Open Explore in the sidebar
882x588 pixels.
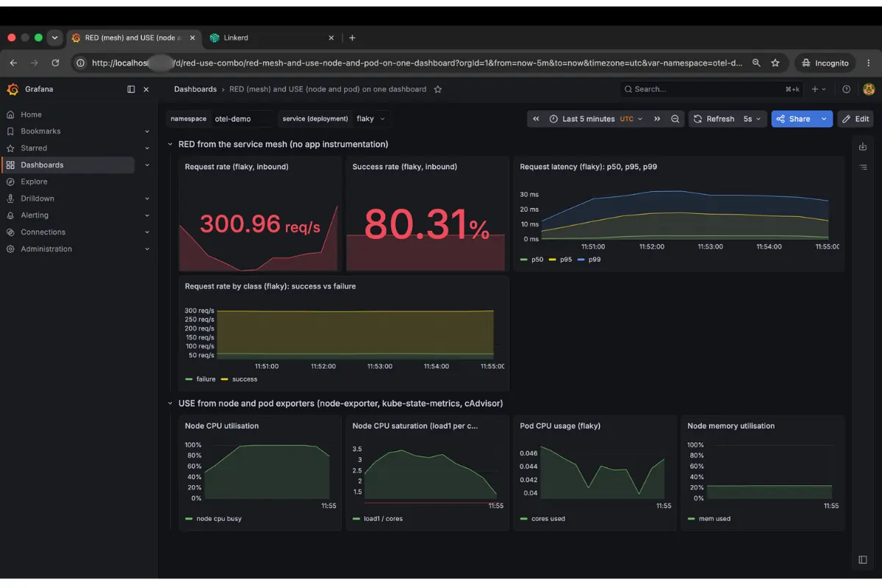[34, 182]
